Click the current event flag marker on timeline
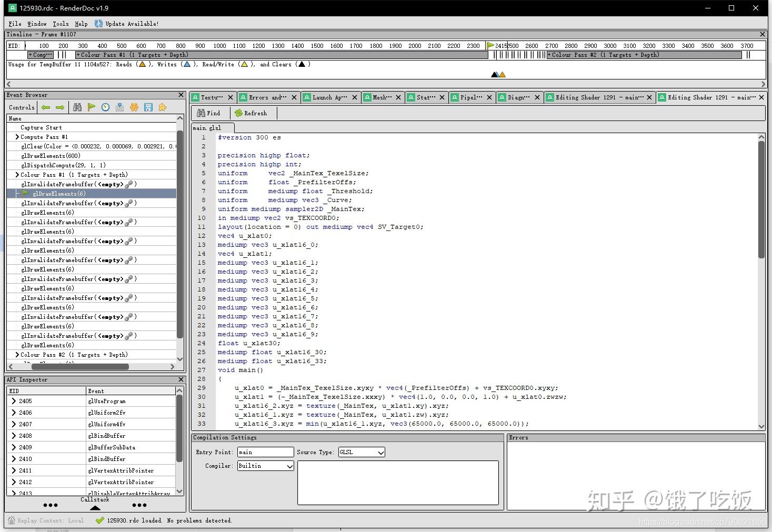The height and width of the screenshot is (532, 772). click(x=490, y=46)
